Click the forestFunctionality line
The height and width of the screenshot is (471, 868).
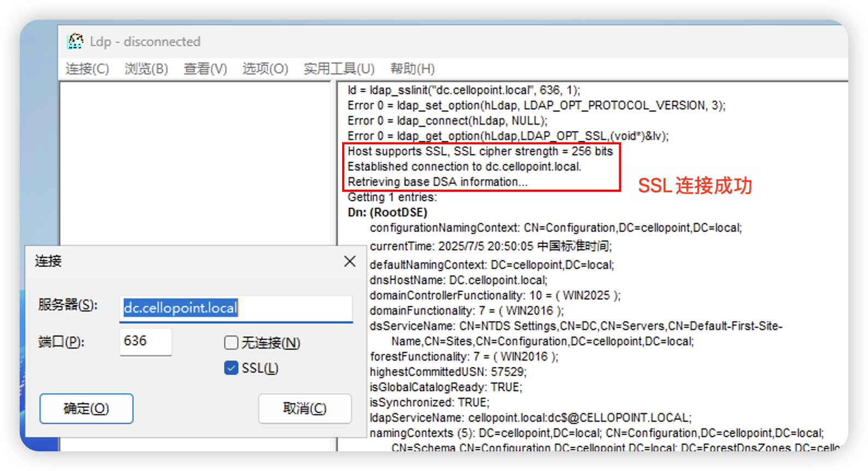(x=464, y=357)
